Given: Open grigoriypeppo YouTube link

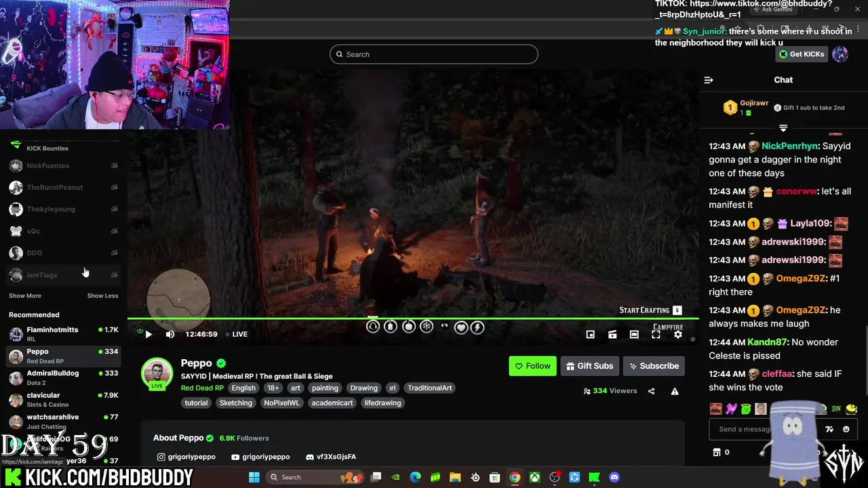Looking at the screenshot, I should coord(260,457).
